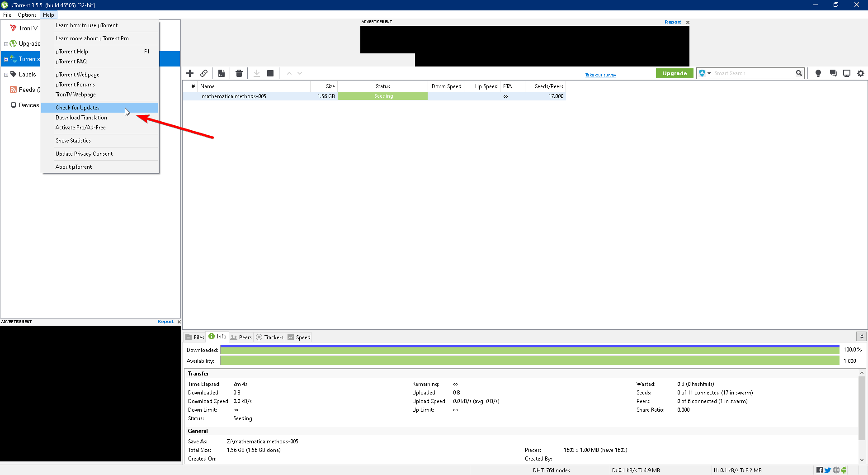This screenshot has width=868, height=475.
Task: Switch to the Files tab
Action: (x=195, y=337)
